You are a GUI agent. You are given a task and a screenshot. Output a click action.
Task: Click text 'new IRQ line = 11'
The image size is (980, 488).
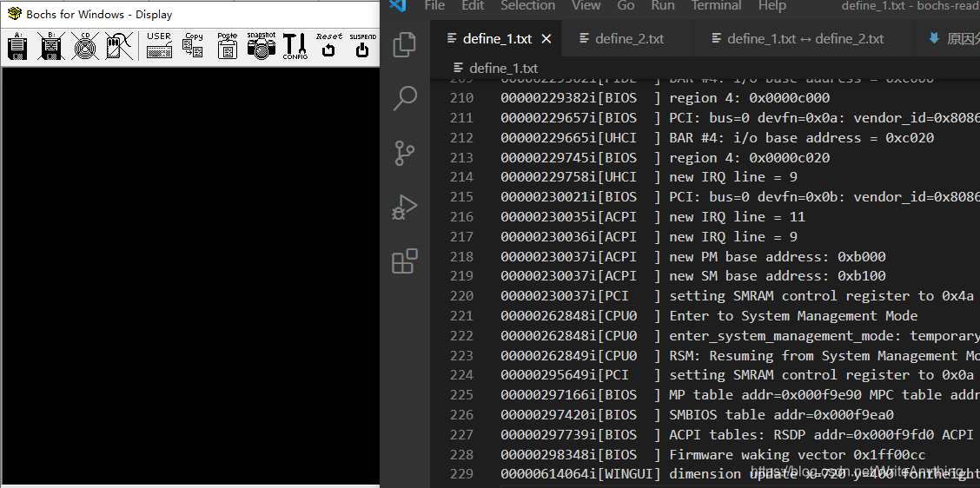(738, 217)
